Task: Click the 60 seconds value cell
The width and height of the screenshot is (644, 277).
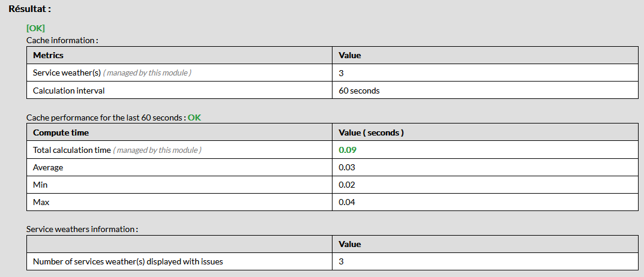Action: (x=359, y=91)
